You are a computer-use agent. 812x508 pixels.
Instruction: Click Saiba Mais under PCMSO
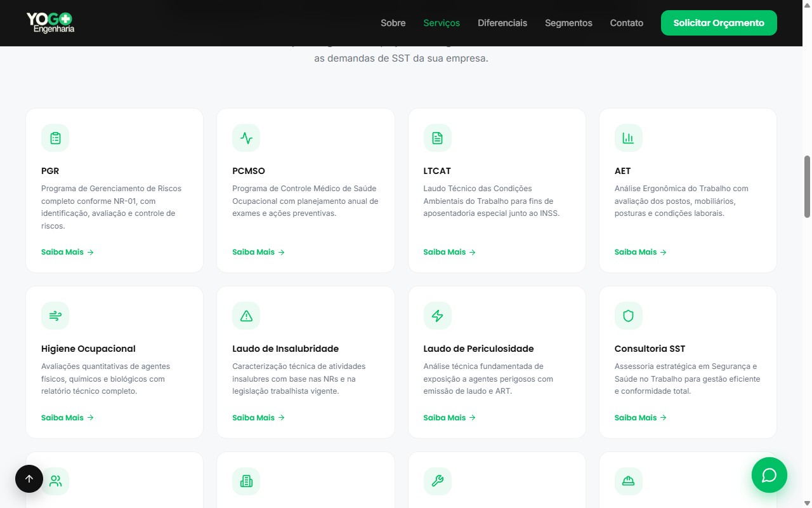tap(258, 252)
